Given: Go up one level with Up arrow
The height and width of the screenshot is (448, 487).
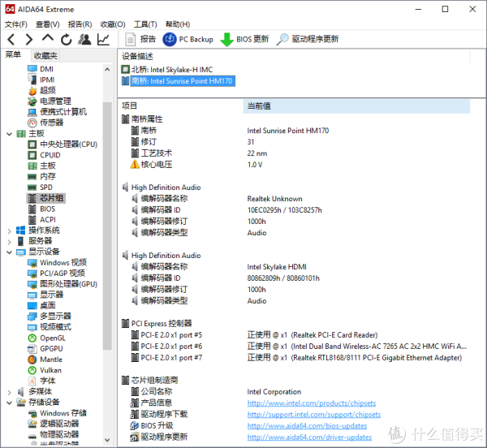Looking at the screenshot, I should point(48,39).
